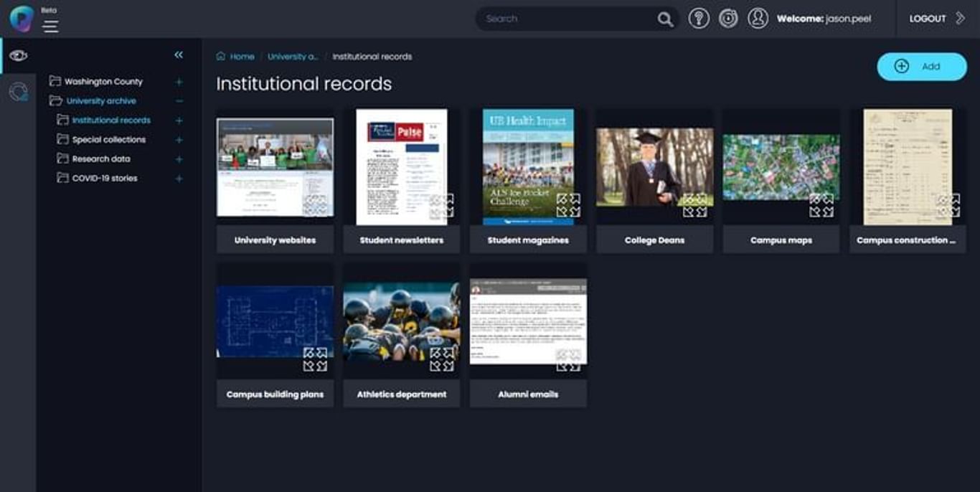Expand the COVID-19 stories folder
Screen dimensions: 980x492
pyautogui.click(x=179, y=179)
